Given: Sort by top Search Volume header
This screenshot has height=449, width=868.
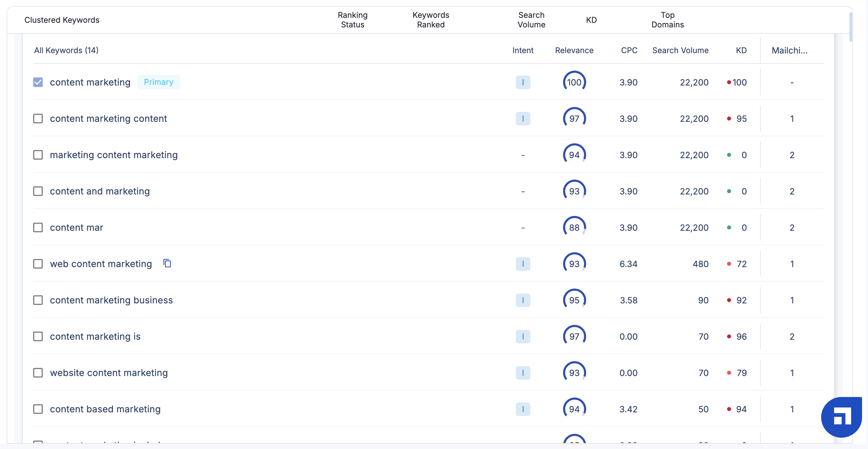Looking at the screenshot, I should 531,20.
